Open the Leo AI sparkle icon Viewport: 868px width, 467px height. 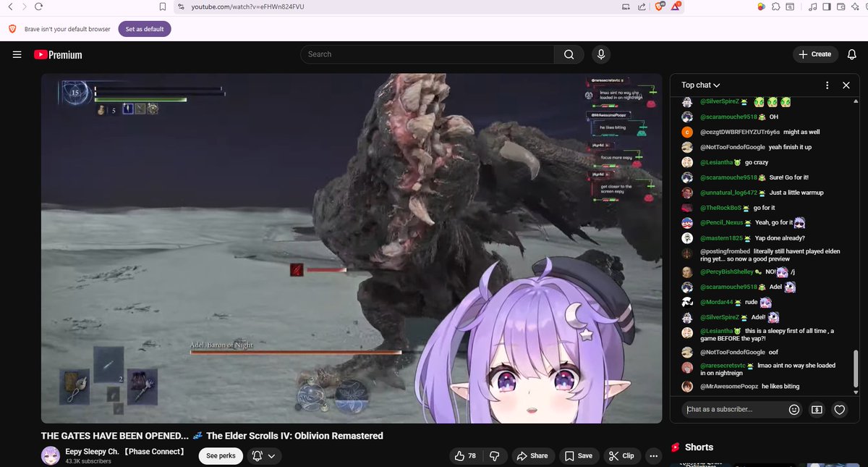[x=855, y=7]
